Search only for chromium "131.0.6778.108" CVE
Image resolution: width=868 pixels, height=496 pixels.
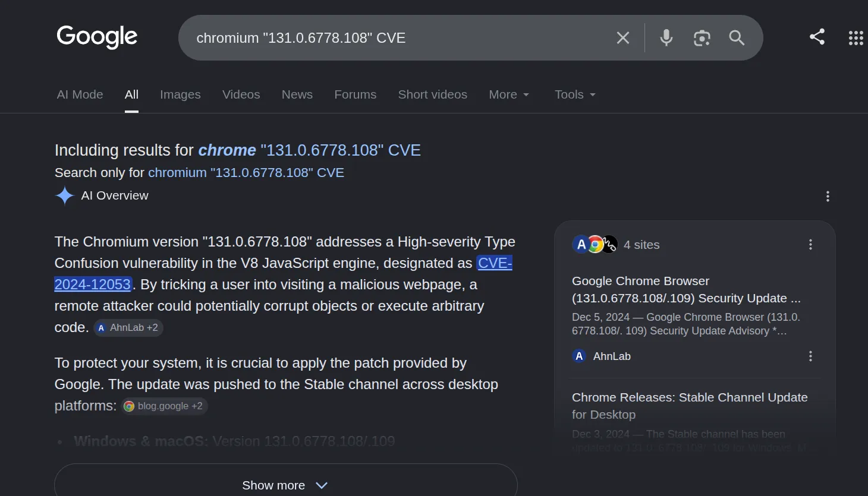point(246,173)
